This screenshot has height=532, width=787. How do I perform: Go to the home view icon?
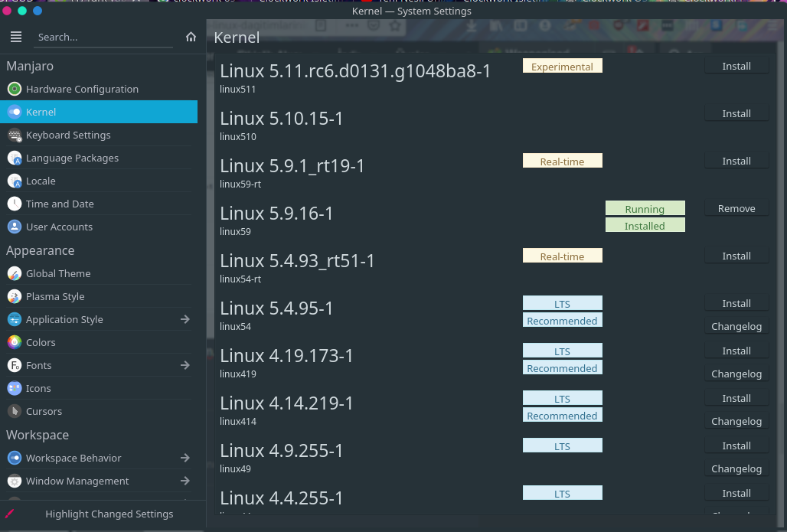(x=191, y=37)
